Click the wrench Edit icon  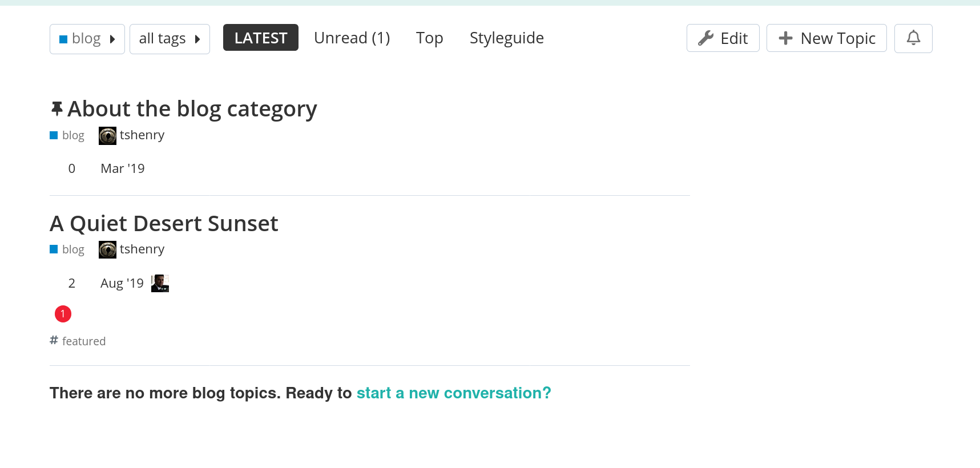(x=706, y=38)
